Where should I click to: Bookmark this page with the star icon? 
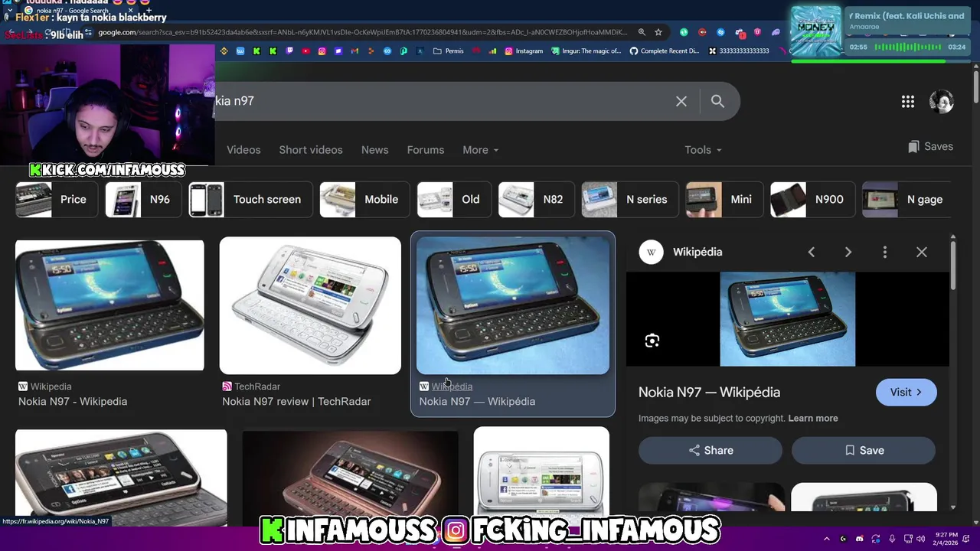(x=658, y=32)
